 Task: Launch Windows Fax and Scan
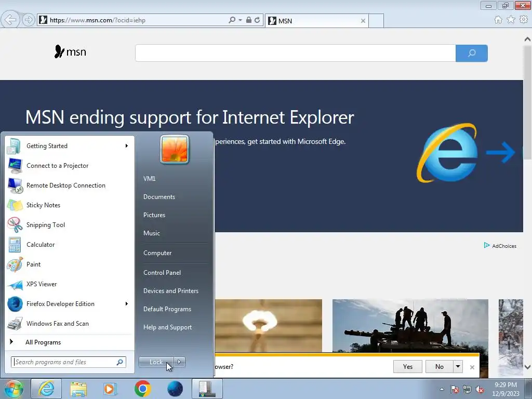pos(70,323)
